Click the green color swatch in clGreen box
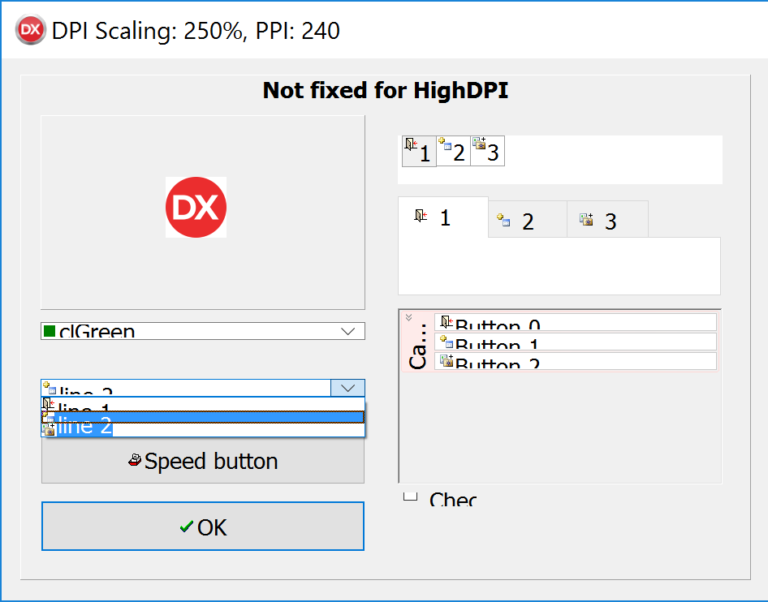768x602 pixels. tap(49, 332)
